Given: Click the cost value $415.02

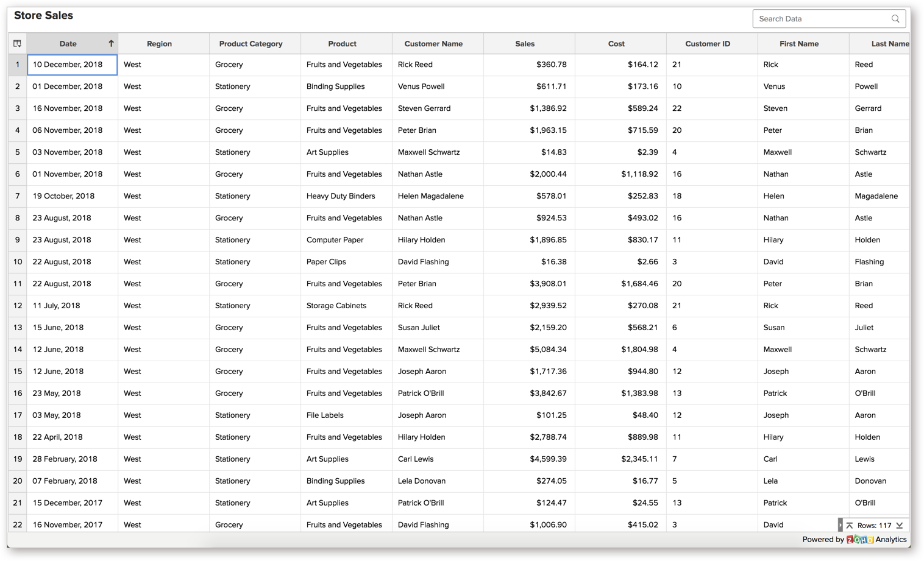Looking at the screenshot, I should click(620, 524).
